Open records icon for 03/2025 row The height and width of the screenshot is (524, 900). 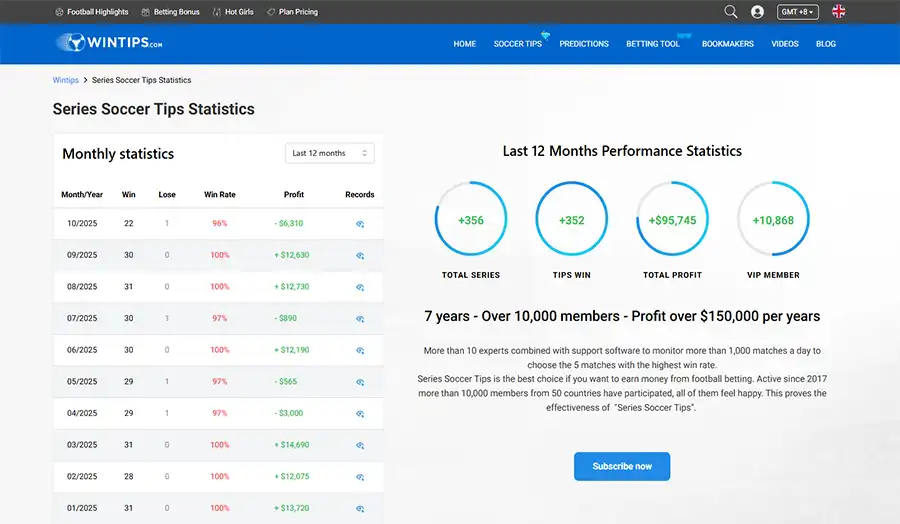coord(360,445)
